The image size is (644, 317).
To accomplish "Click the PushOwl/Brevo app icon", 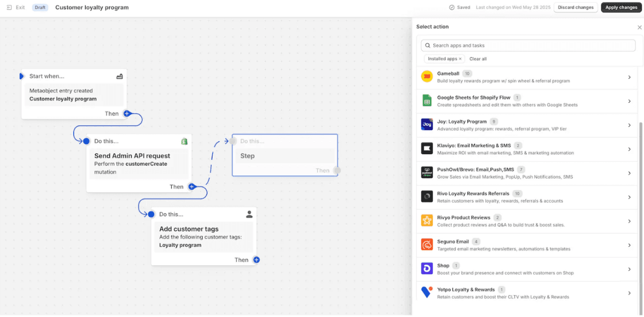I will tap(426, 172).
